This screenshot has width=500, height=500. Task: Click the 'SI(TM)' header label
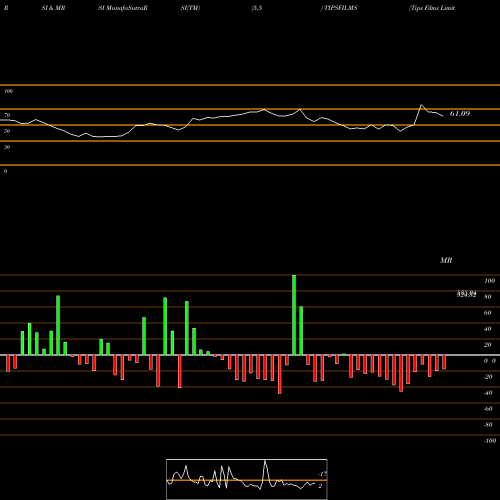coord(190,8)
